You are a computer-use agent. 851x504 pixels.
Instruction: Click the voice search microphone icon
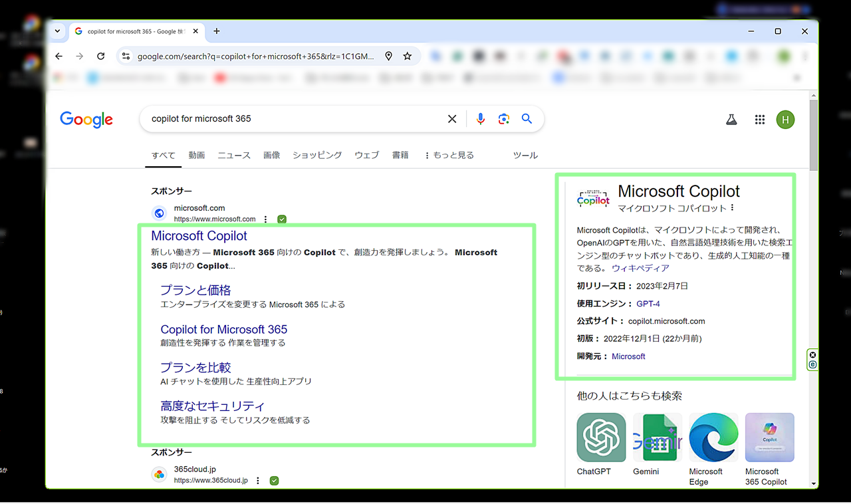[481, 119]
